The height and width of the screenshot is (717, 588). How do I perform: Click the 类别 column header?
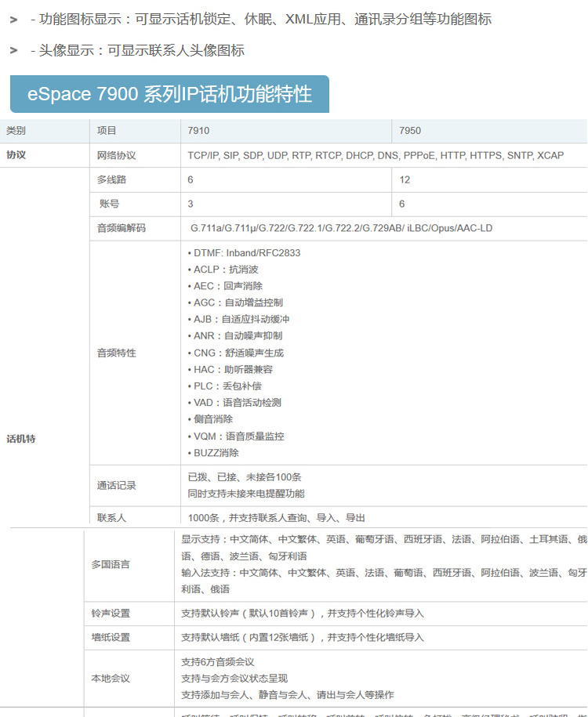pos(16,131)
